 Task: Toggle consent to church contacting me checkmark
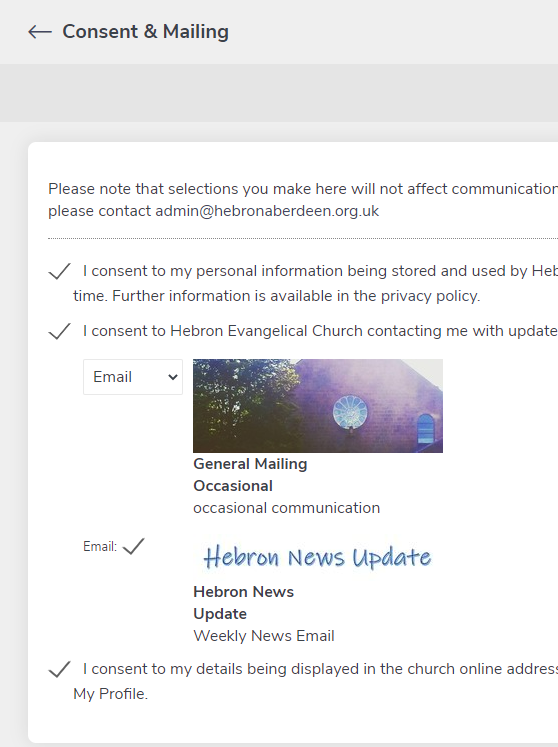pos(60,331)
